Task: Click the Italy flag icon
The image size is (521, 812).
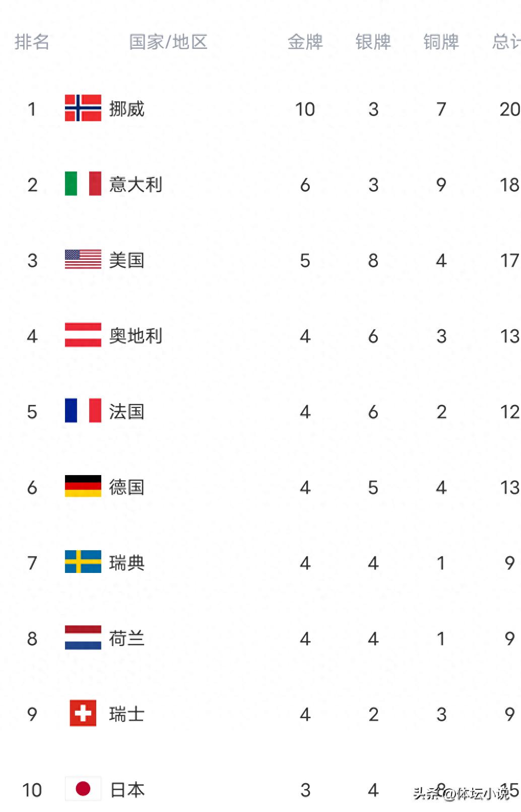Action: (x=83, y=184)
